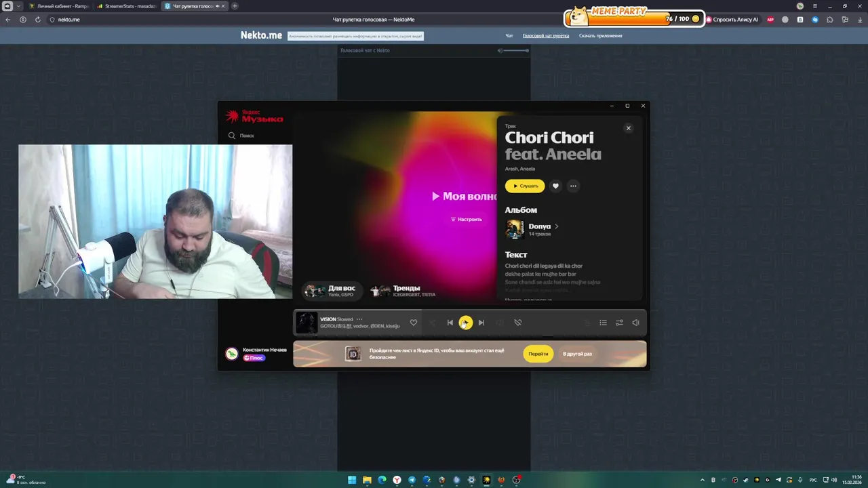This screenshot has width=868, height=488.
Task: Open File Explorer from the taskbar
Action: pyautogui.click(x=367, y=480)
